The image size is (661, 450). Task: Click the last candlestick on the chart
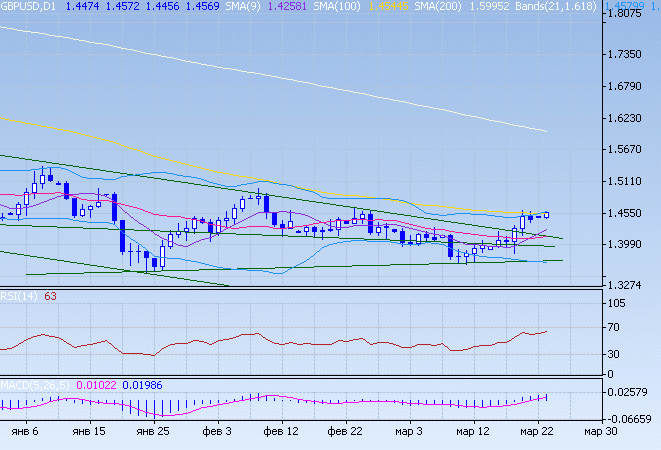pyautogui.click(x=547, y=213)
